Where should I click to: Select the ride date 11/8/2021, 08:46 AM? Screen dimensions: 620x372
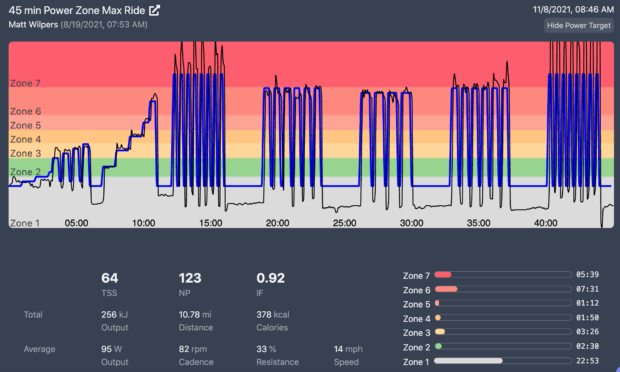tap(573, 9)
